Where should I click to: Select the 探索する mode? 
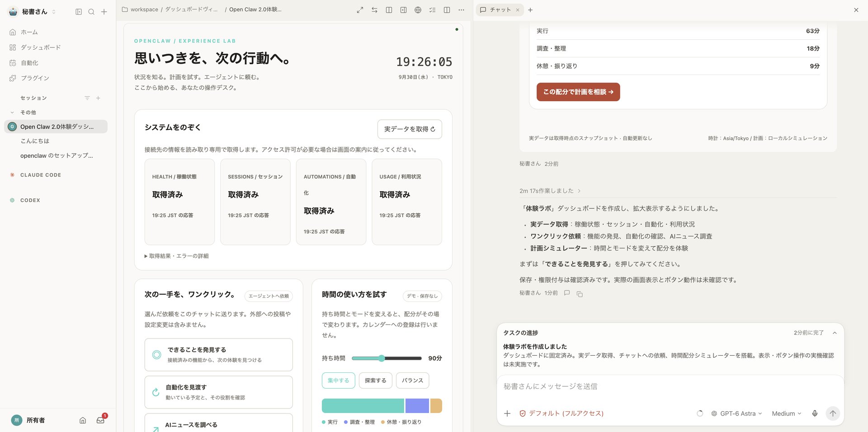point(376,380)
